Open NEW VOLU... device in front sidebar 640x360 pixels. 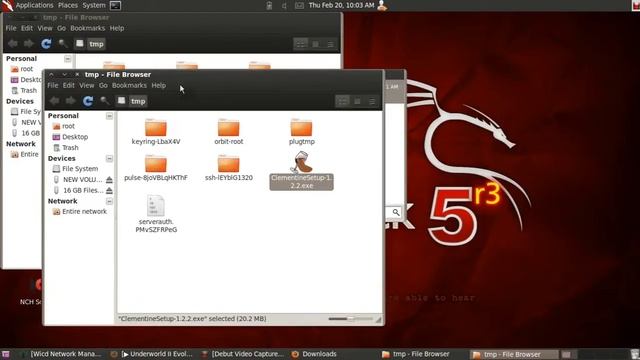coord(78,180)
